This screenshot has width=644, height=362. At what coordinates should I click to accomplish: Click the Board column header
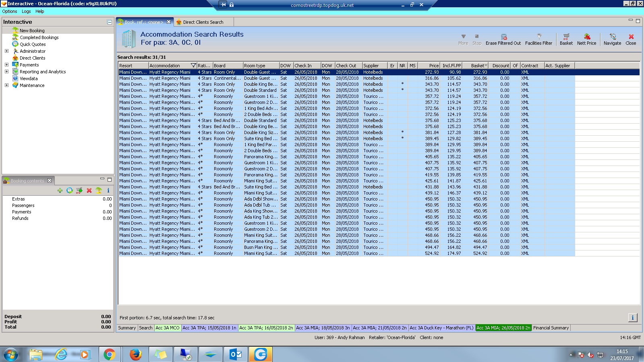[x=228, y=66]
